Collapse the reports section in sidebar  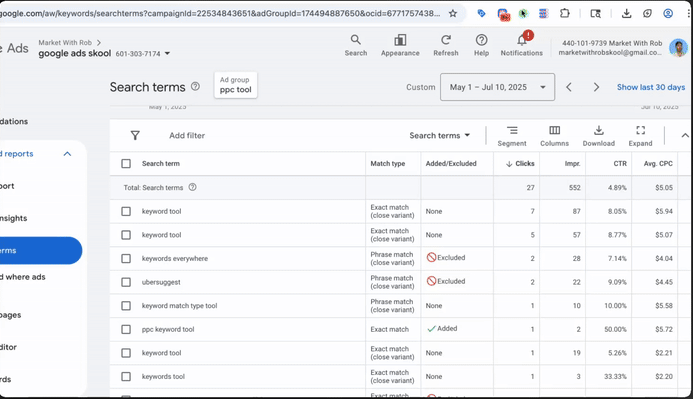(x=67, y=154)
